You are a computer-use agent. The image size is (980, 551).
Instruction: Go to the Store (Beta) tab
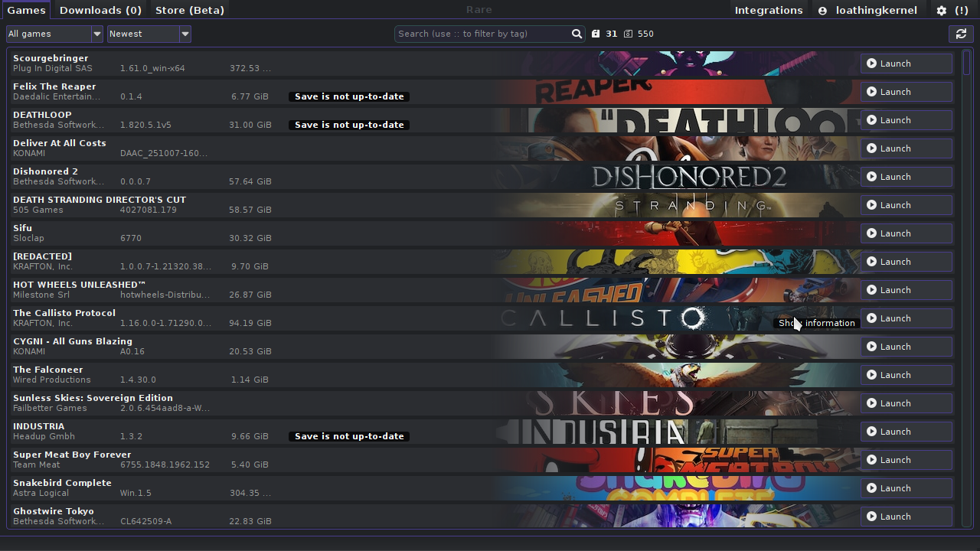click(190, 10)
